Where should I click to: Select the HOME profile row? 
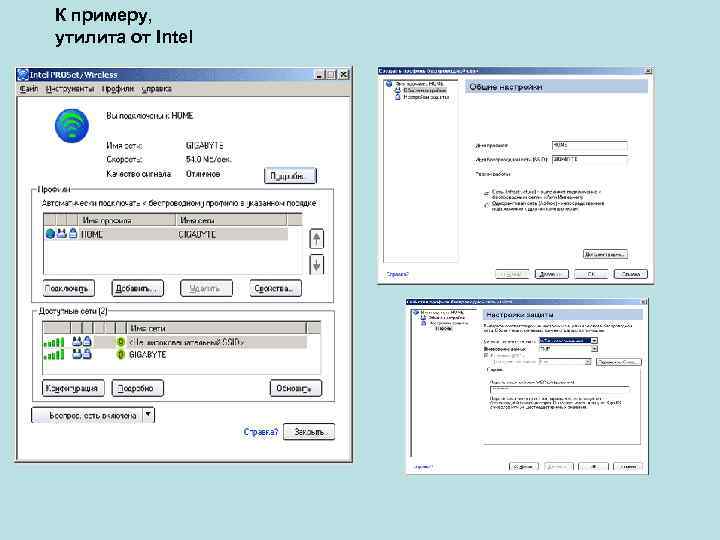point(166,234)
